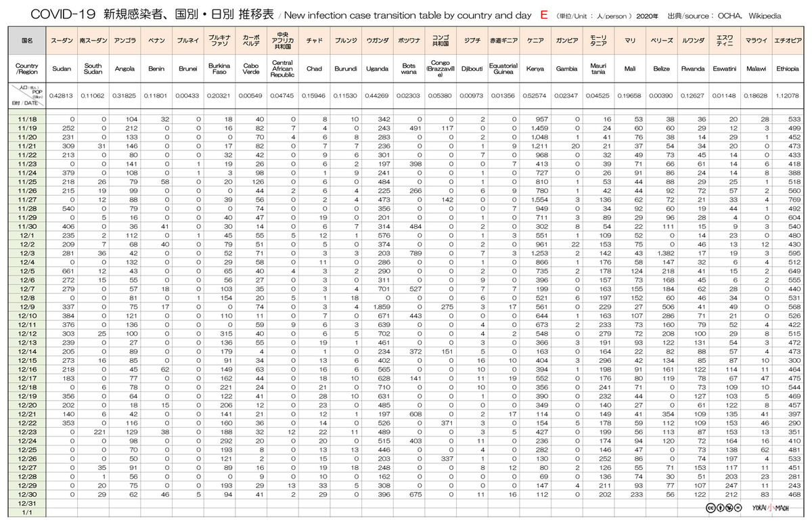The height and width of the screenshot is (522, 812).
Task: Select the Sudan column header
Action: (x=62, y=69)
